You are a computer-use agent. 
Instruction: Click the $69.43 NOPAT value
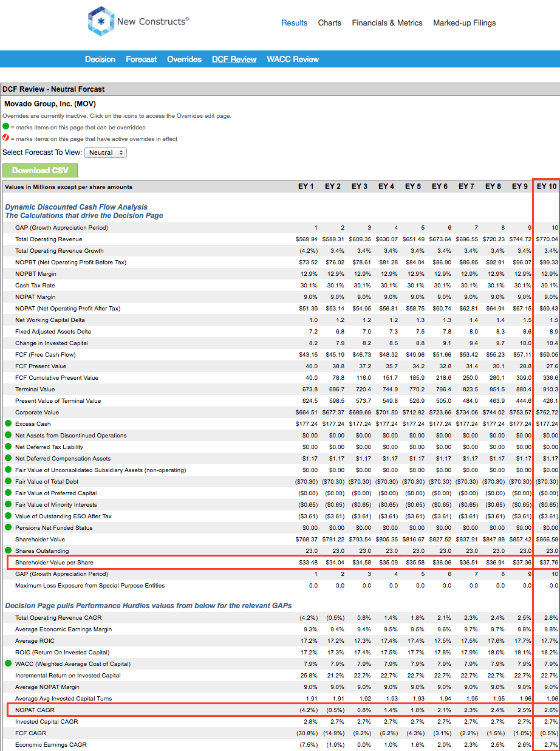click(x=548, y=308)
